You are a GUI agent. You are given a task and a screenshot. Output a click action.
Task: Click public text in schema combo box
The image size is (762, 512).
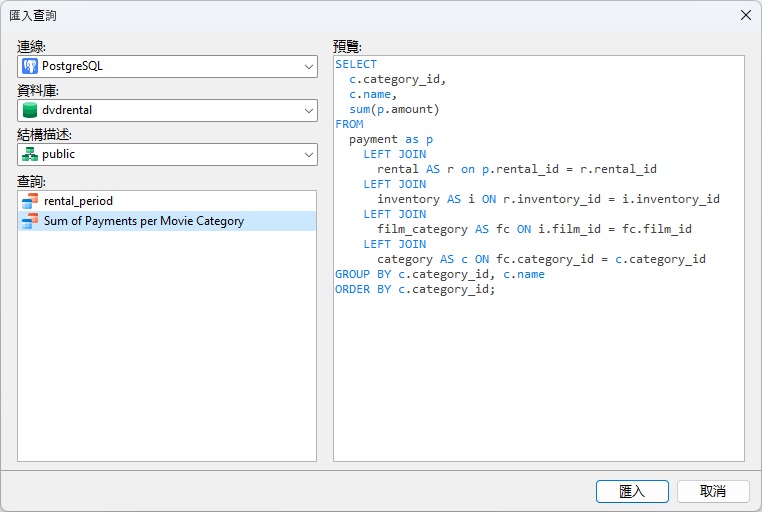58,154
